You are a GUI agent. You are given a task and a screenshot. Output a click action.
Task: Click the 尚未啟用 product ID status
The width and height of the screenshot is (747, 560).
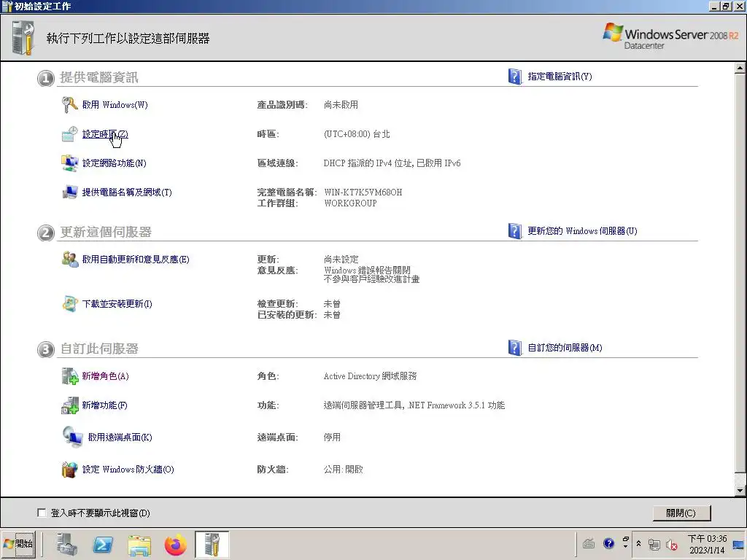tap(341, 105)
